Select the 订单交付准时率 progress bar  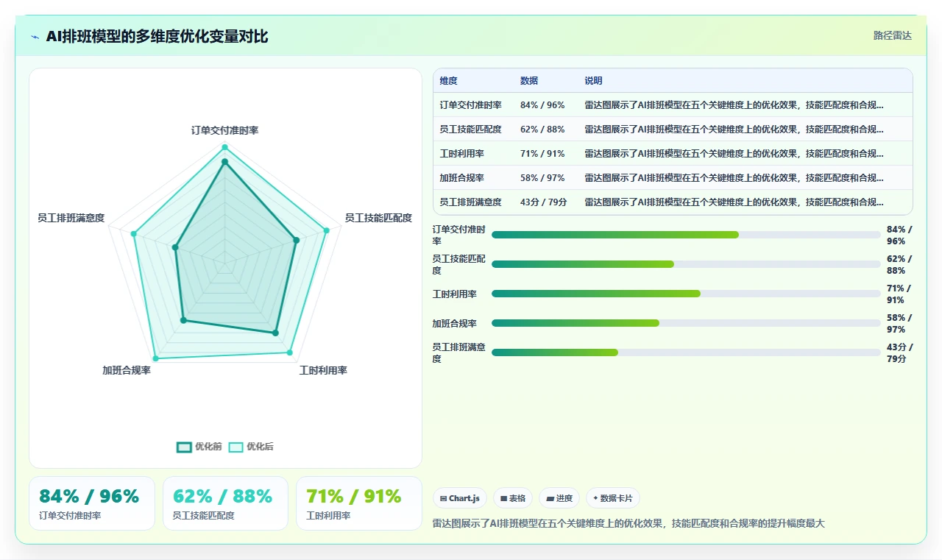[686, 235]
